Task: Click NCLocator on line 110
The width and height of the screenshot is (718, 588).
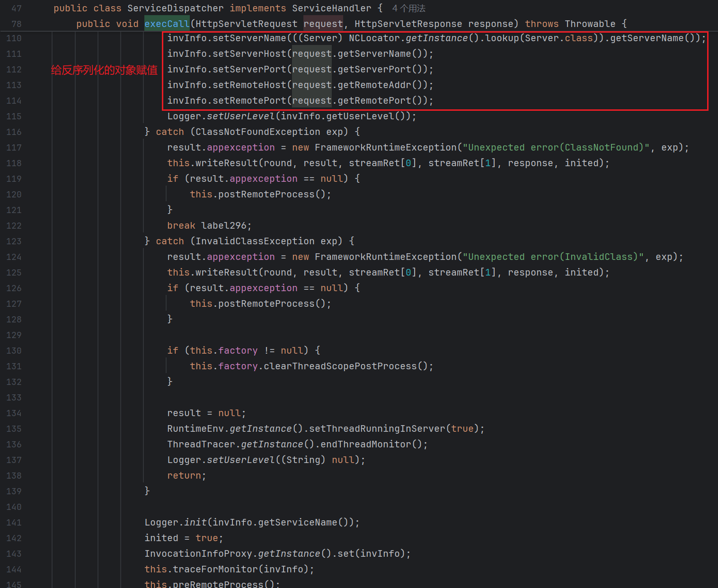Action: [x=374, y=38]
